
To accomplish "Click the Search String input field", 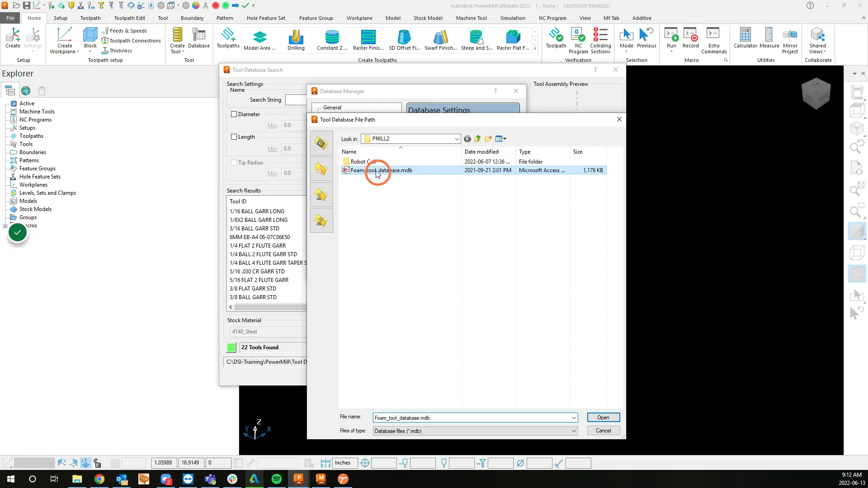I will pyautogui.click(x=296, y=100).
